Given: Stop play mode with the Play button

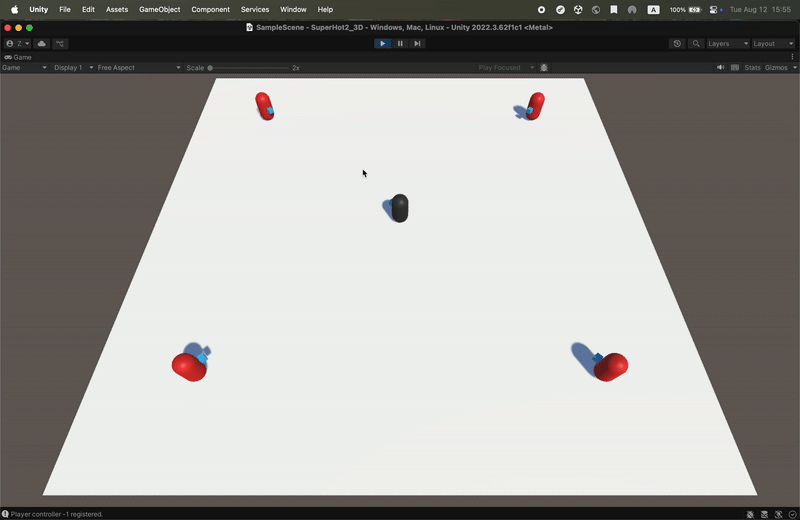Looking at the screenshot, I should [x=382, y=44].
